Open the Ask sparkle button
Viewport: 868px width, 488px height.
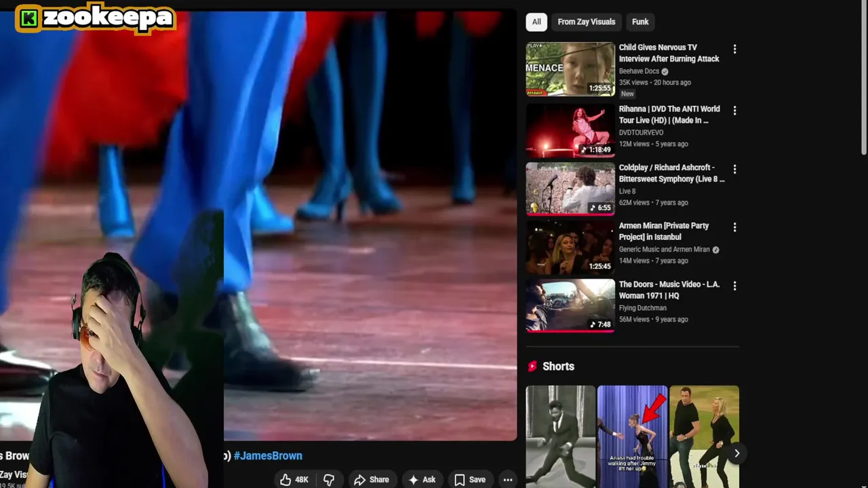pos(422,479)
